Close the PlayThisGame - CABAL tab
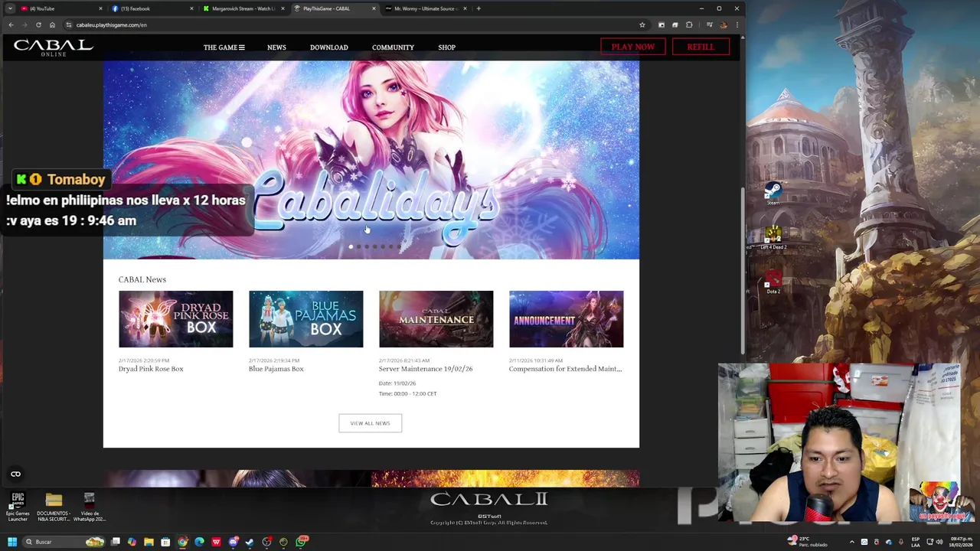980x551 pixels. 374,8
